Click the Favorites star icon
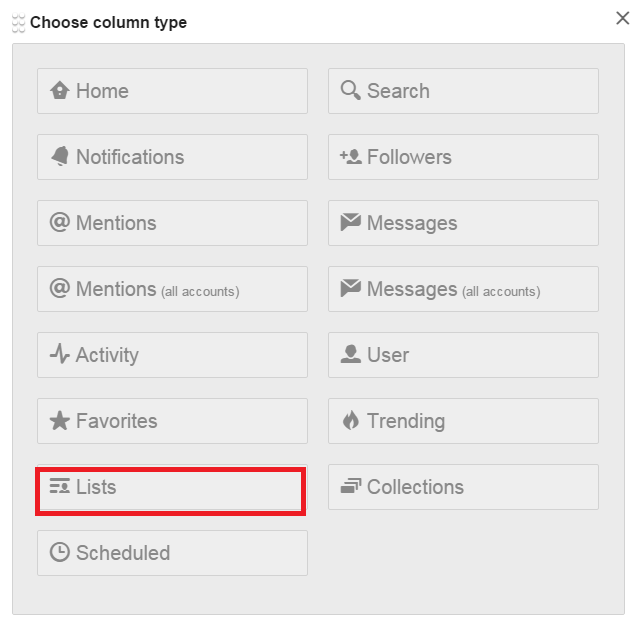 pos(60,421)
